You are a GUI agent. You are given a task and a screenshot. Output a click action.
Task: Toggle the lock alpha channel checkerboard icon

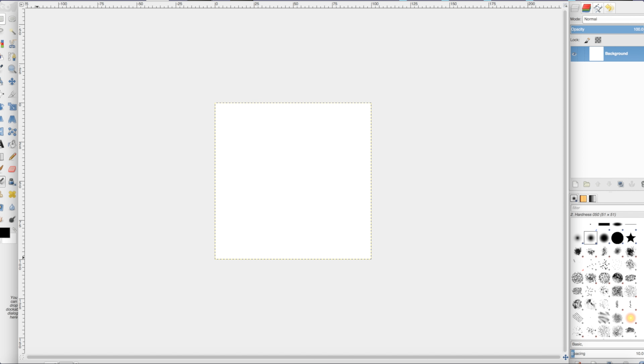(598, 40)
